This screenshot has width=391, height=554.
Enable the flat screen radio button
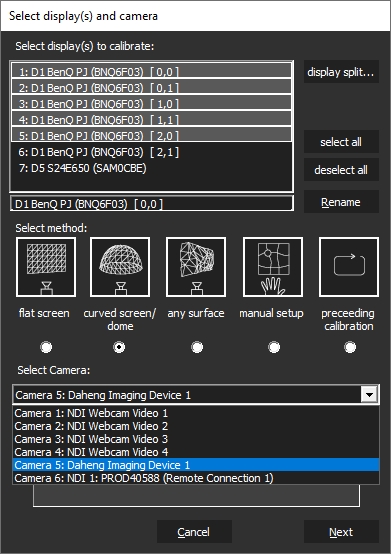coord(46,347)
